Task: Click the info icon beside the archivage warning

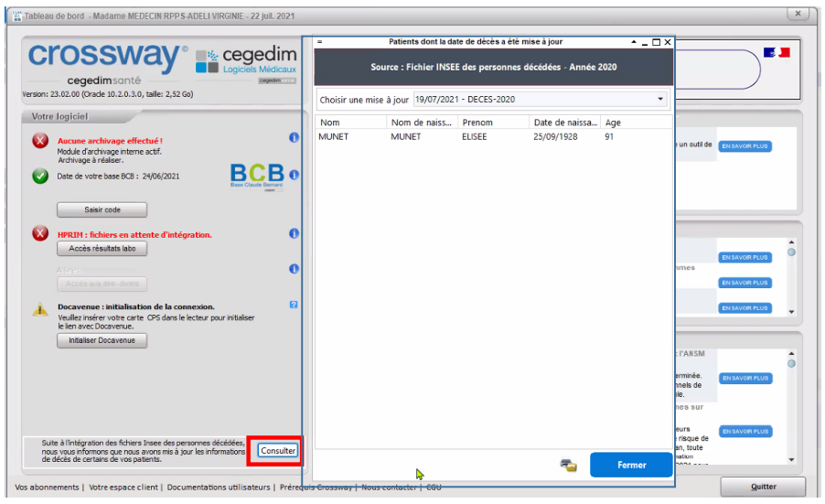Action: point(294,138)
